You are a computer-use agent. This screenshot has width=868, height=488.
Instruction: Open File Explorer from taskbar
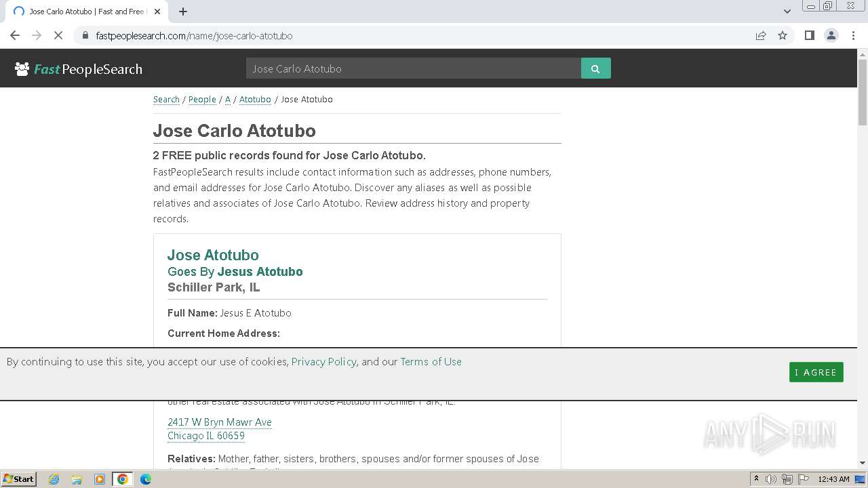(77, 479)
